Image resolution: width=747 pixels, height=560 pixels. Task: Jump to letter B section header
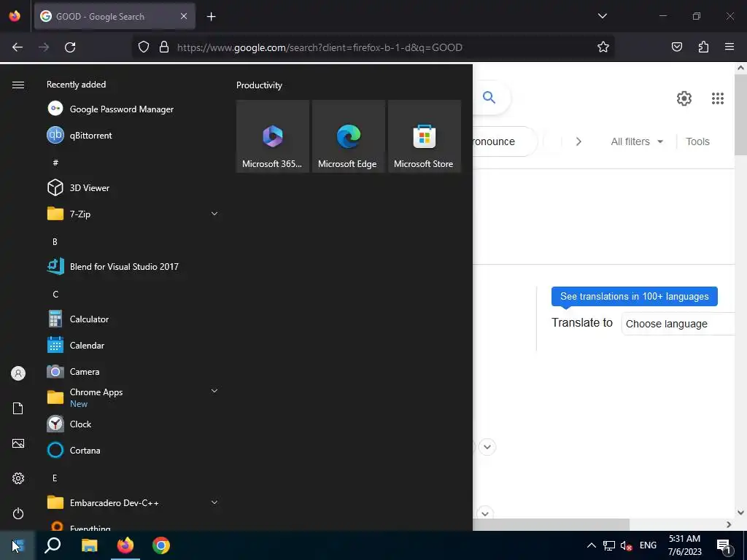55,241
